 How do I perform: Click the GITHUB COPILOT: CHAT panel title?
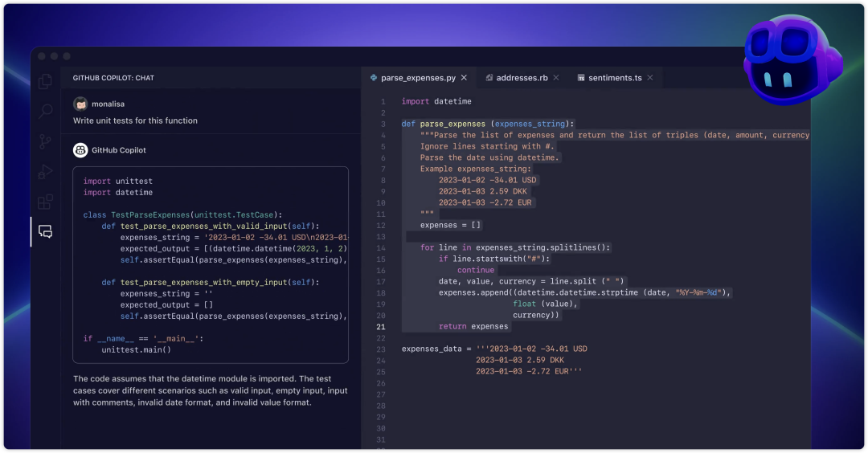point(113,78)
